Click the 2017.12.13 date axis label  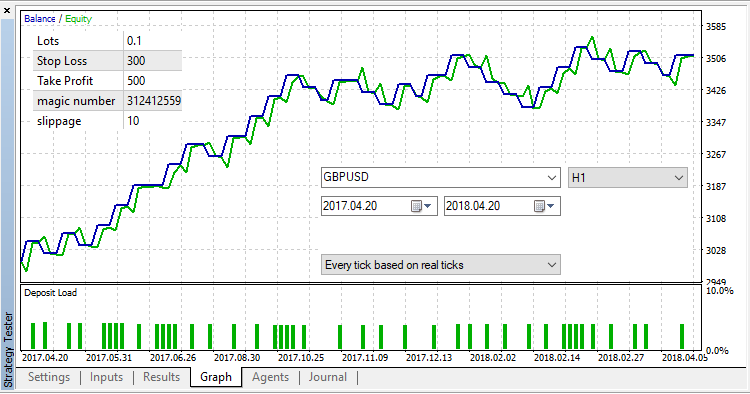[x=429, y=358]
